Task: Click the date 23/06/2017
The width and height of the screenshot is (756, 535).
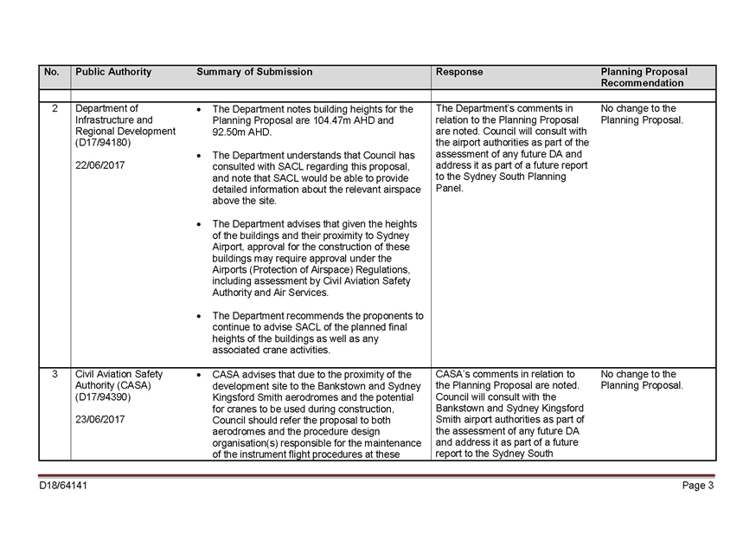Action: pos(99,420)
